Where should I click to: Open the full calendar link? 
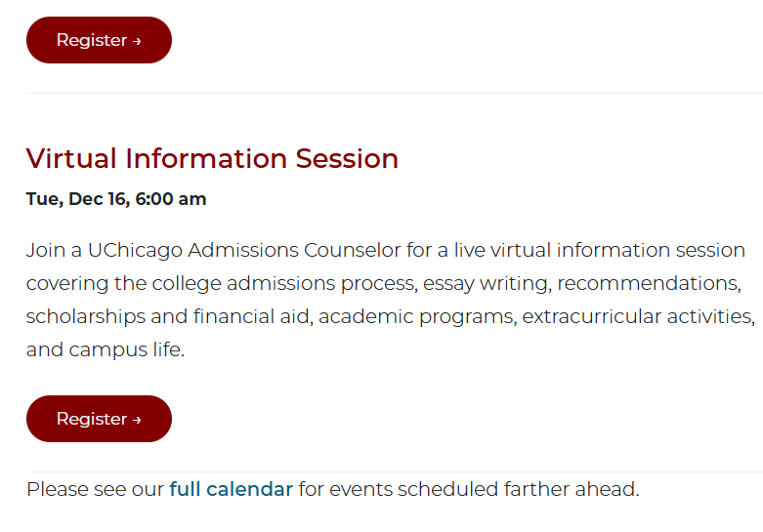click(x=231, y=489)
